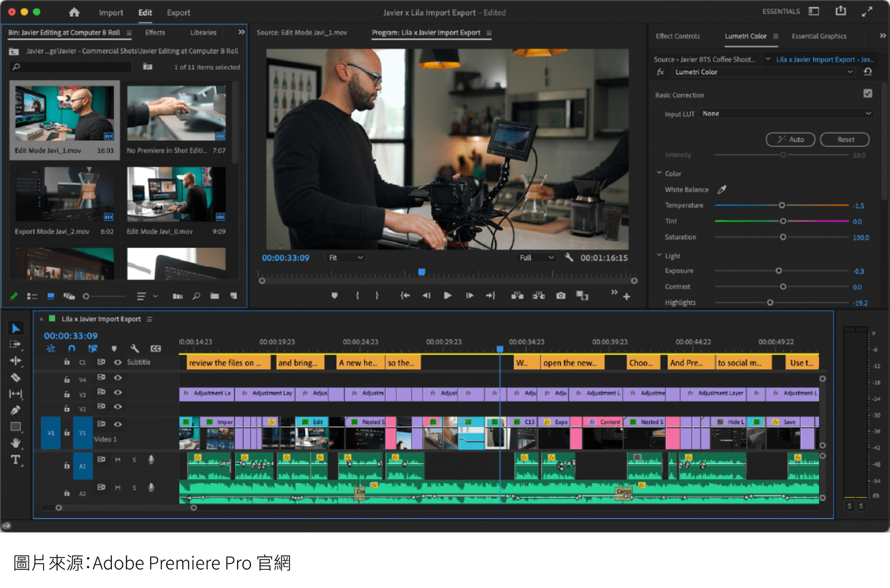
Task: Select the Ripple Edit tool
Action: pyautogui.click(x=16, y=361)
